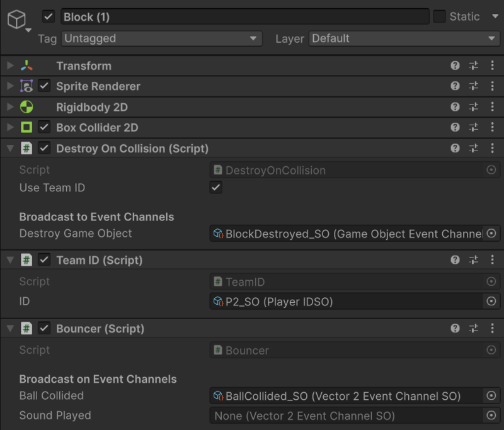Screen dimensions: 504x430
Task: Open presets for Transform component
Action: pos(474,66)
